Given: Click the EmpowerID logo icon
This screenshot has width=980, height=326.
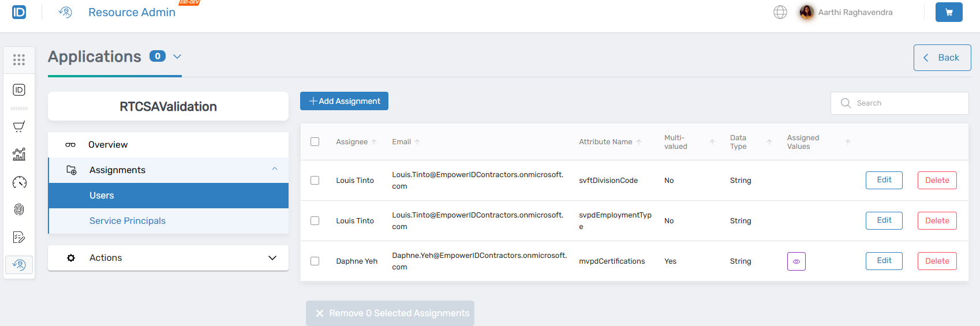Looking at the screenshot, I should click(19, 12).
